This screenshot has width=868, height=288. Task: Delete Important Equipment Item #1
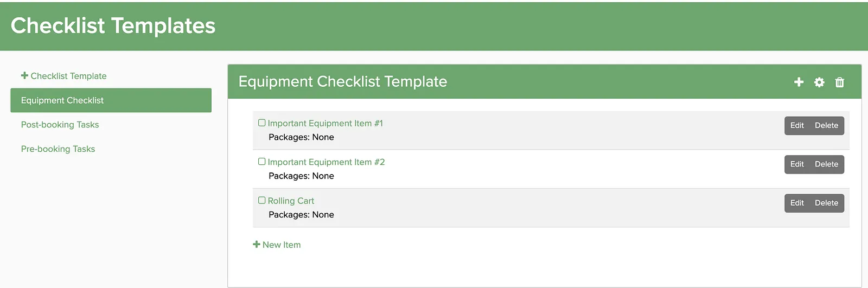(x=826, y=125)
